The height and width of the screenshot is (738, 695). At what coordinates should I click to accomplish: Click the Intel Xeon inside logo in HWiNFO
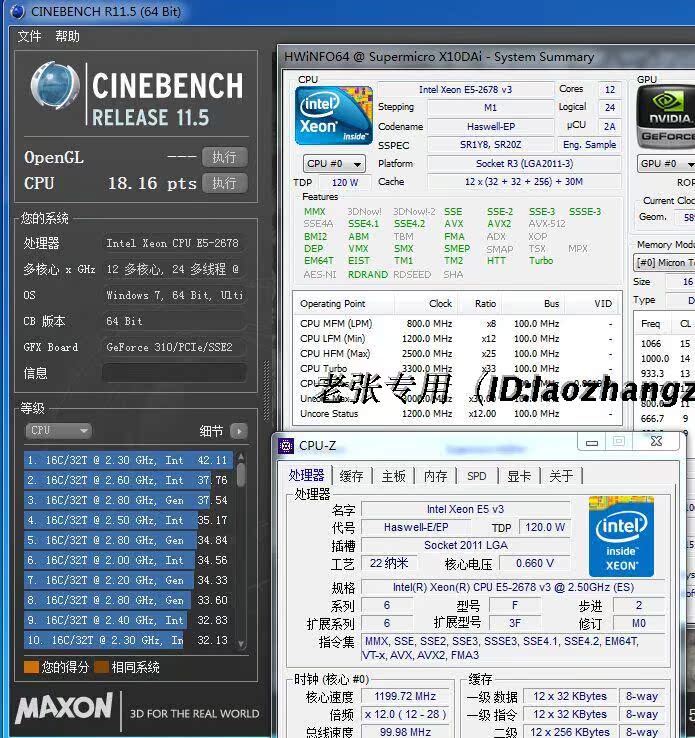334,115
